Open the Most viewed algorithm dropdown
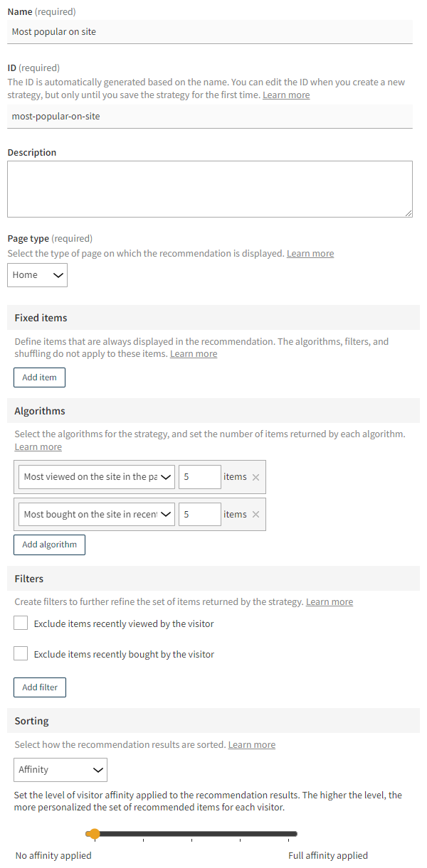Image resolution: width=427 pixels, height=868 pixels. 96,477
